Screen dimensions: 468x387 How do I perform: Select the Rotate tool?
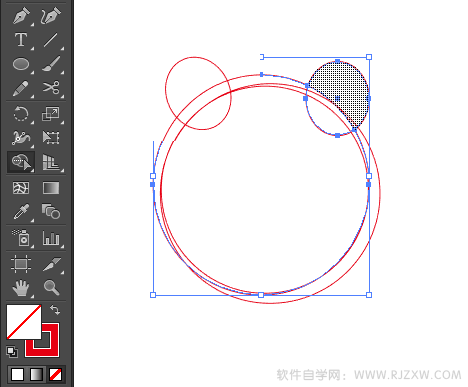[x=21, y=114]
